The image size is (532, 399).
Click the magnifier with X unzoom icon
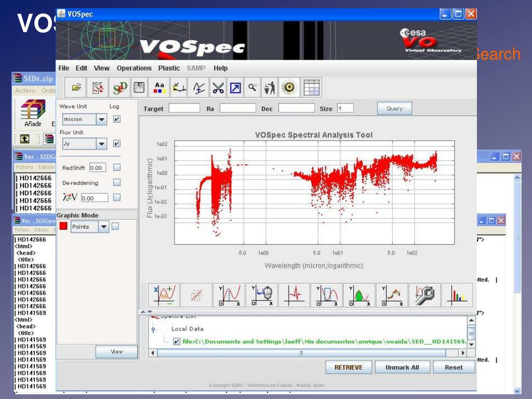click(252, 87)
